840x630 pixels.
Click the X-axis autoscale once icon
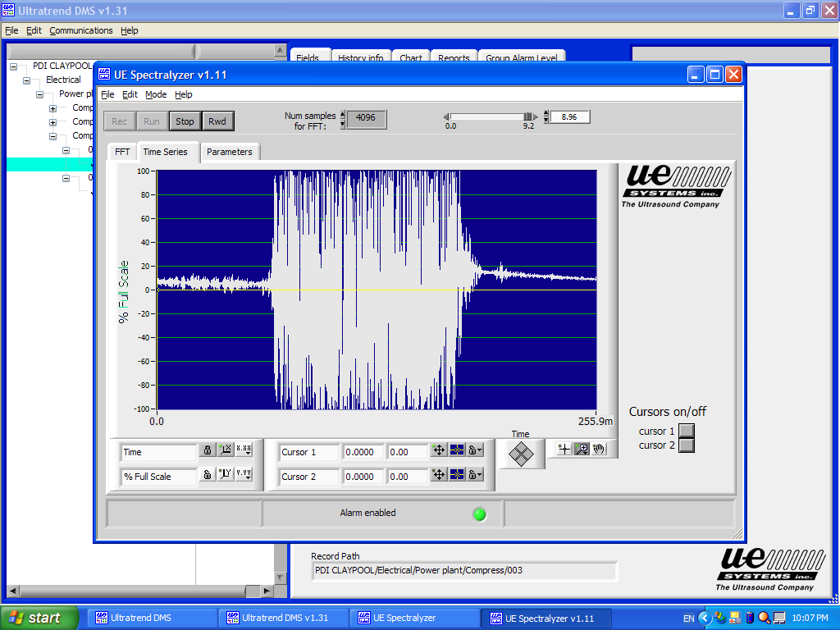[x=226, y=450]
